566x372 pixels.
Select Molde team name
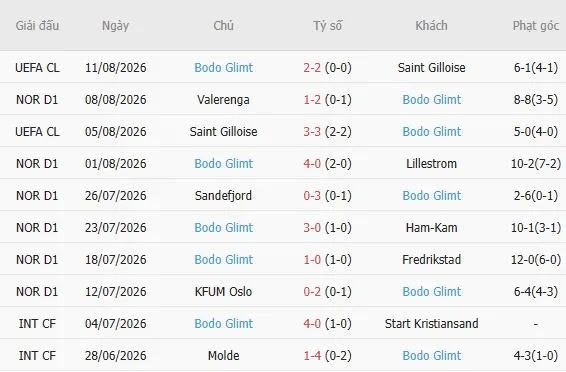[x=223, y=355]
